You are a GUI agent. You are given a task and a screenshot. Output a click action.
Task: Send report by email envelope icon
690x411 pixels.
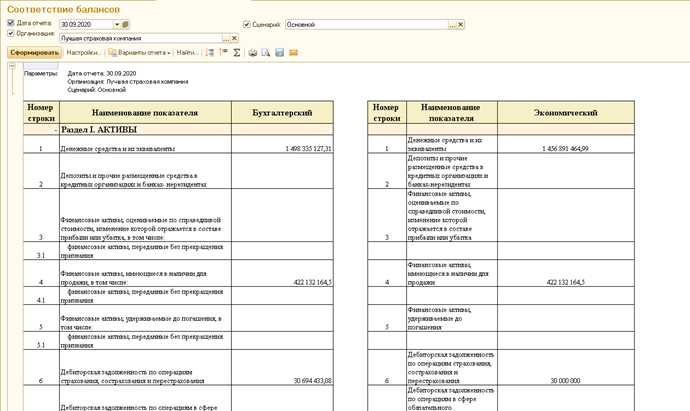point(294,53)
